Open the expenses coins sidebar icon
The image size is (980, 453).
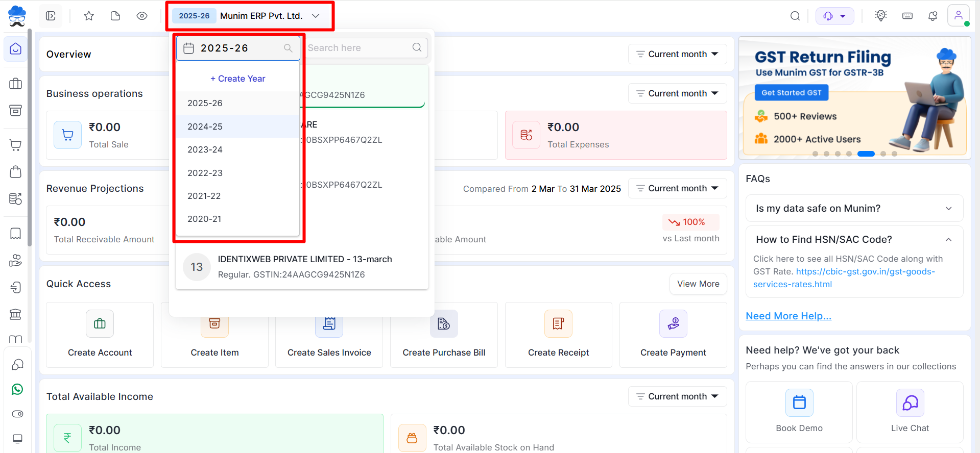pos(16,198)
